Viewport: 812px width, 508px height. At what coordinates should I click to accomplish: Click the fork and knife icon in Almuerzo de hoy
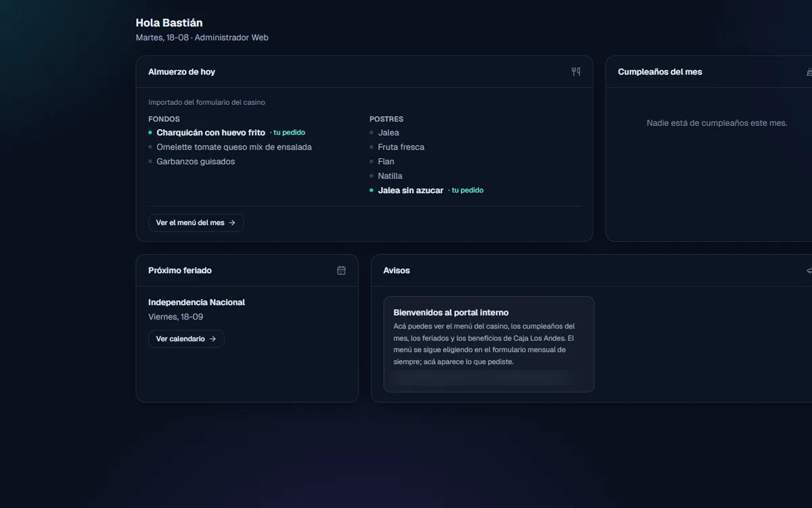pos(576,72)
